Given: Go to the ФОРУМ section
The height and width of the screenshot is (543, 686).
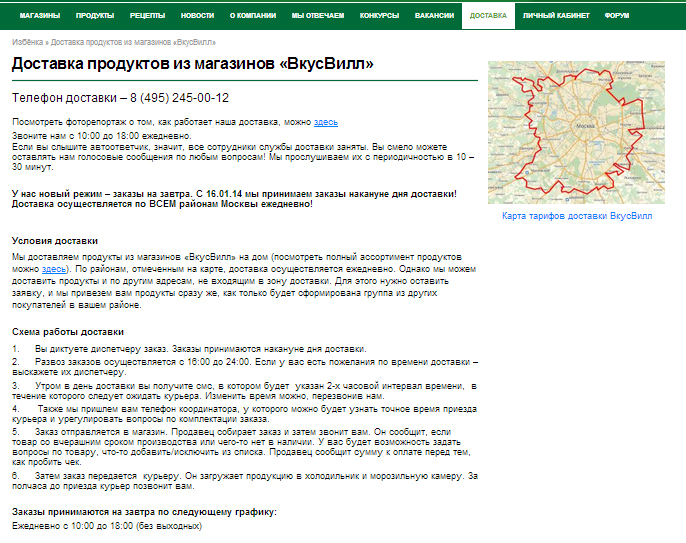Looking at the screenshot, I should (x=617, y=16).
